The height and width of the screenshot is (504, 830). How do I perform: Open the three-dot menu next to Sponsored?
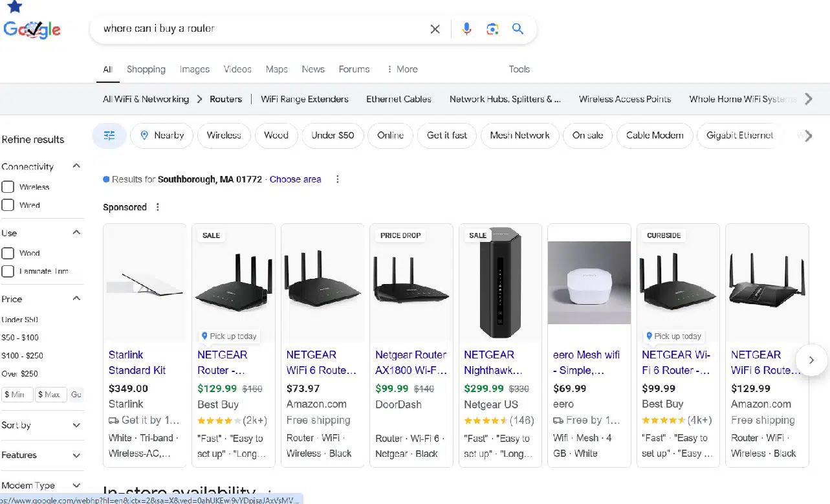point(158,207)
